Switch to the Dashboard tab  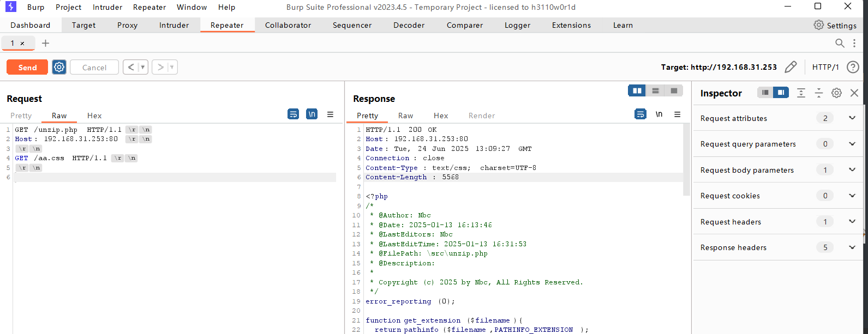coord(31,25)
